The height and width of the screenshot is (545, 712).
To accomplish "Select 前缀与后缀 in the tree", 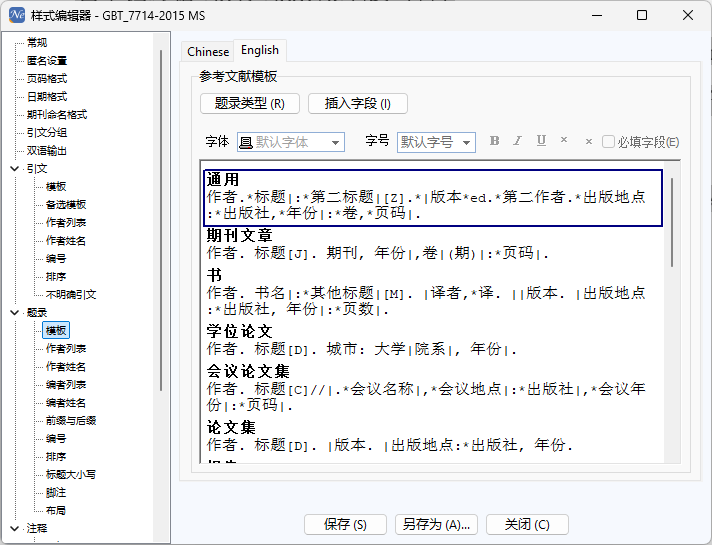I will click(x=71, y=421).
